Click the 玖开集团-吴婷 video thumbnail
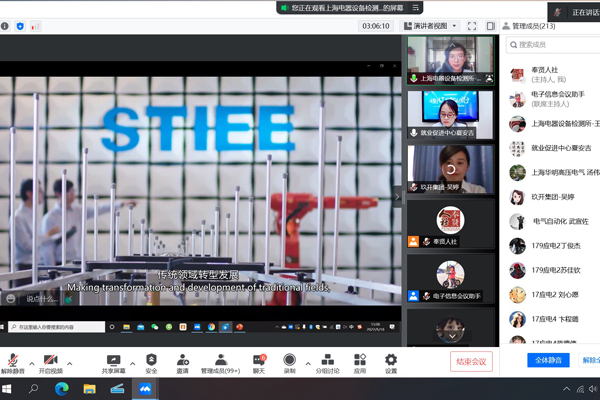 [x=450, y=169]
